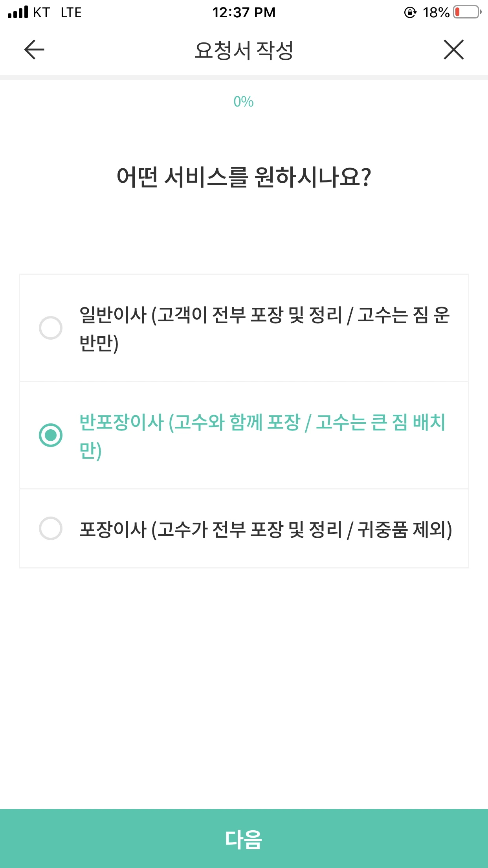Select the 일반이사 radio button
Screen dimensions: 488x868
click(51, 328)
